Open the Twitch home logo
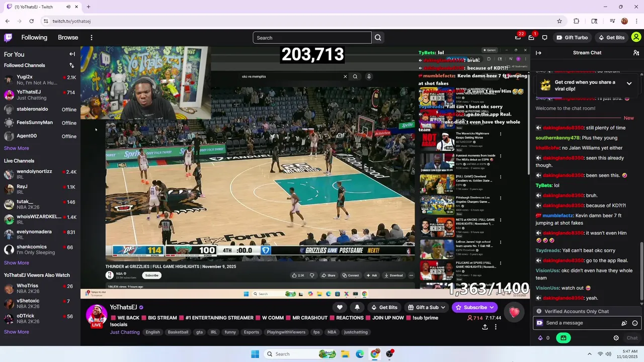The image size is (644, 362). (8, 37)
